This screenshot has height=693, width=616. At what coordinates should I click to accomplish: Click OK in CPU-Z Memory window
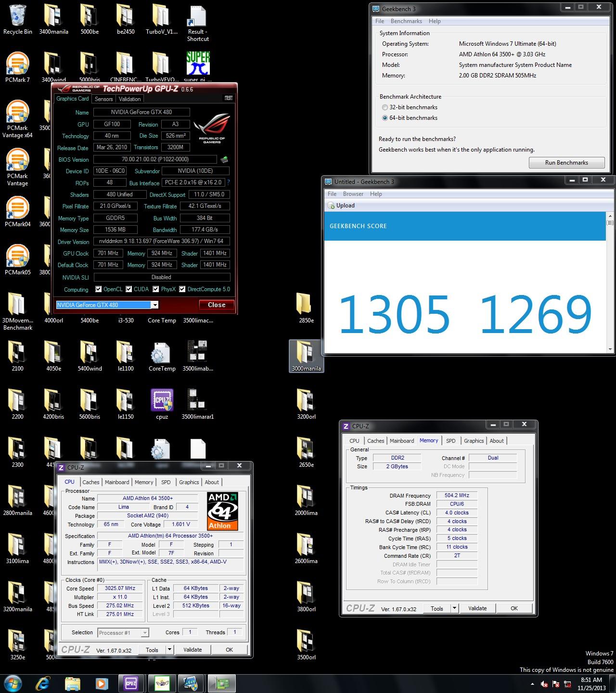click(x=514, y=608)
